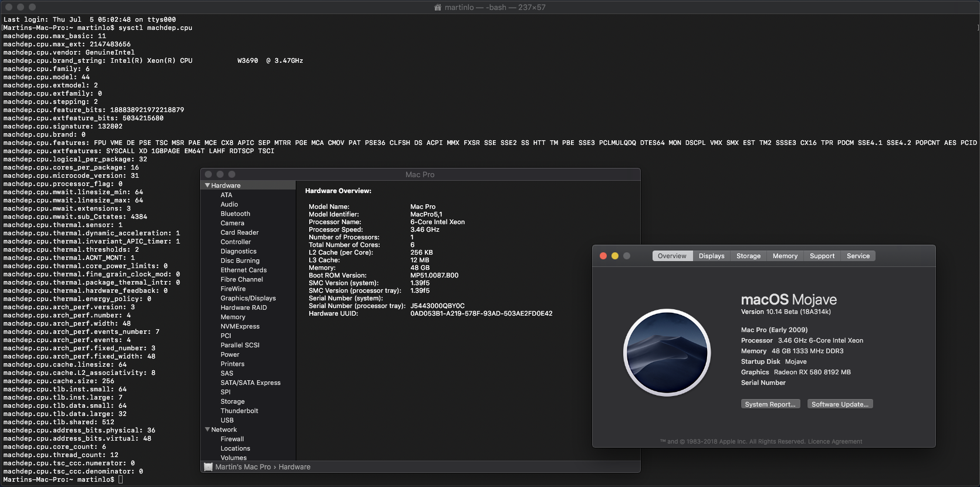This screenshot has height=487, width=980.
Task: Select FireWire in the sidebar
Action: pos(233,289)
